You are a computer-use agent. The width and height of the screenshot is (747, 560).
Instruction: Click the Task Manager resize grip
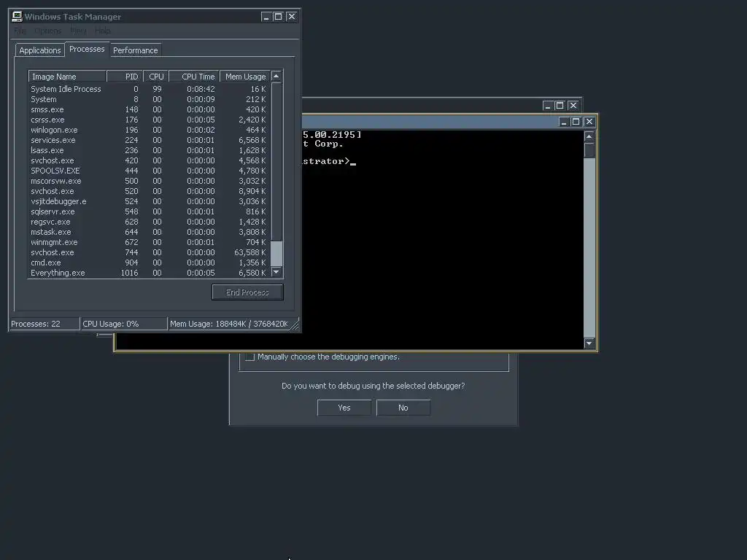click(x=295, y=324)
